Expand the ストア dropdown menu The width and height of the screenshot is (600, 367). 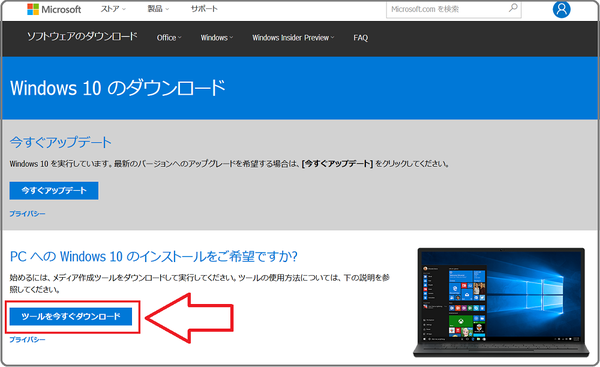pyautogui.click(x=113, y=9)
